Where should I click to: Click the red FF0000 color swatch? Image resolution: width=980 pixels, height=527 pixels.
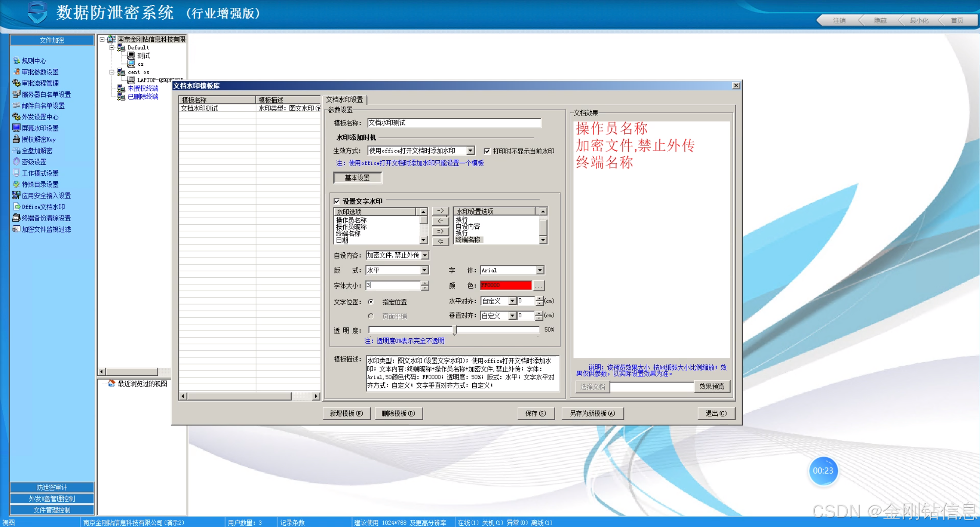point(505,285)
